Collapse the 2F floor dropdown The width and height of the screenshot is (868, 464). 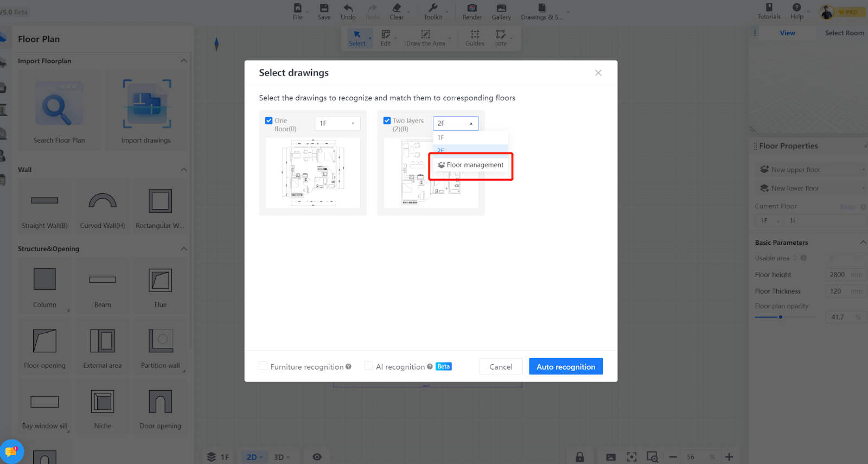[456, 124]
